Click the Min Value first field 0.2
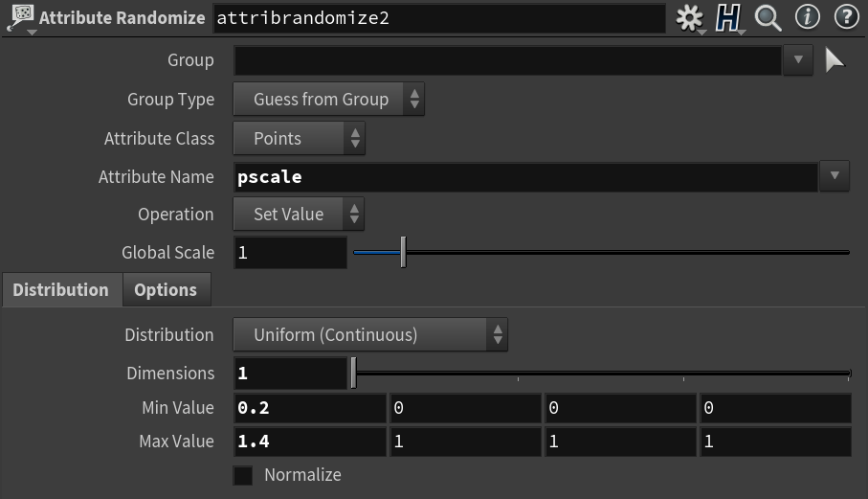 coord(310,408)
